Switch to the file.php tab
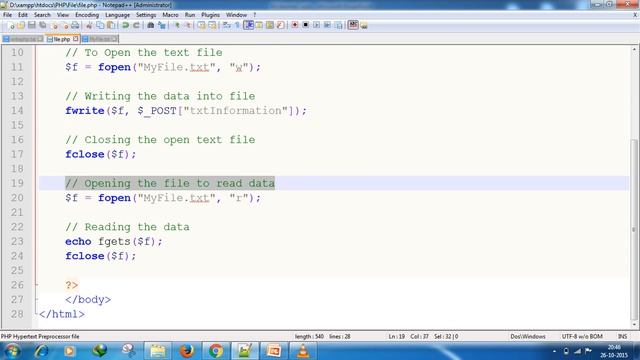This screenshot has height=360, width=640. pyautogui.click(x=62, y=39)
